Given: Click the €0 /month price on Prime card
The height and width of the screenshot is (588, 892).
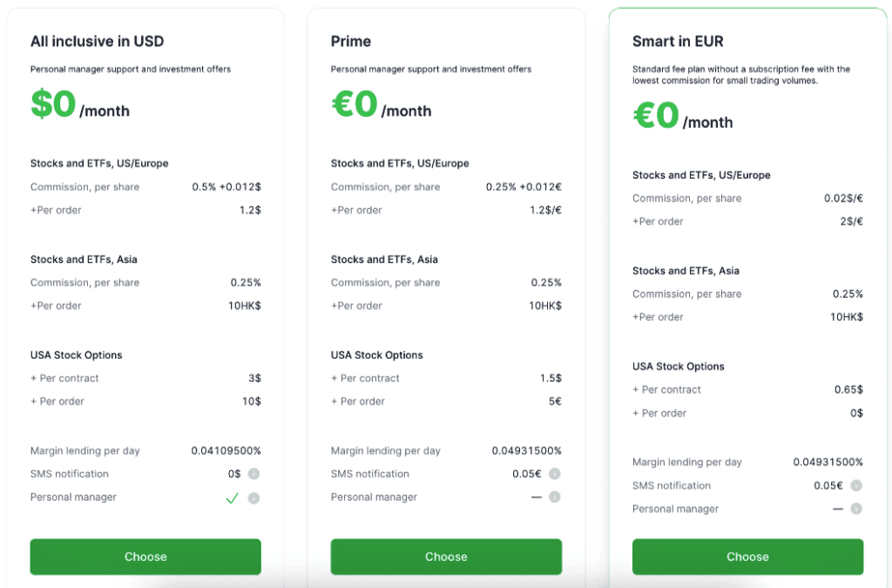Looking at the screenshot, I should (381, 105).
